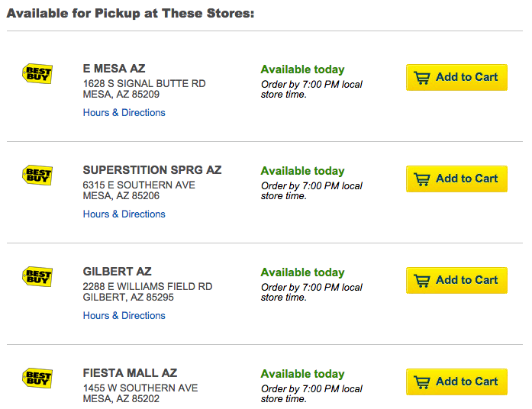Click the Best Buy logo for Superstition Sprg AZ

point(37,175)
